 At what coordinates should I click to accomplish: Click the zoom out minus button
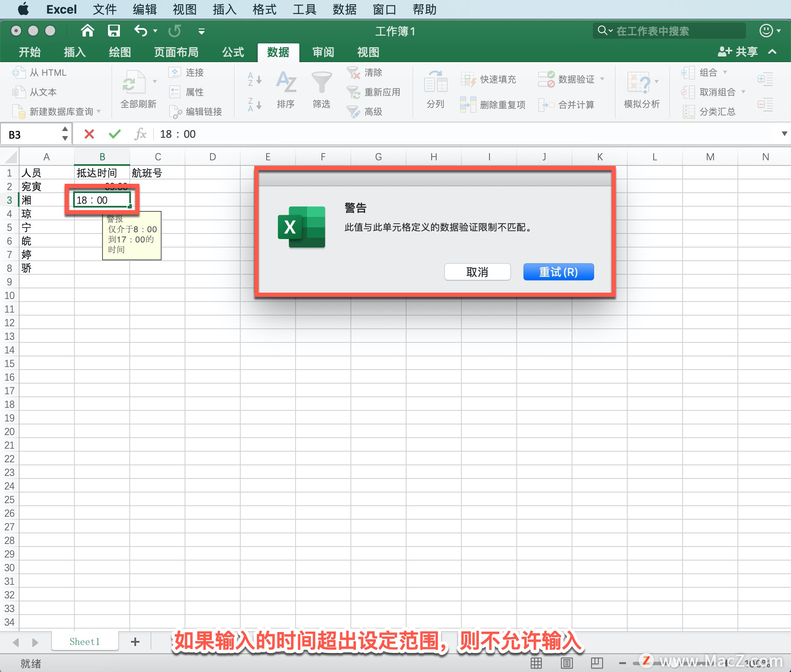pyautogui.click(x=623, y=663)
